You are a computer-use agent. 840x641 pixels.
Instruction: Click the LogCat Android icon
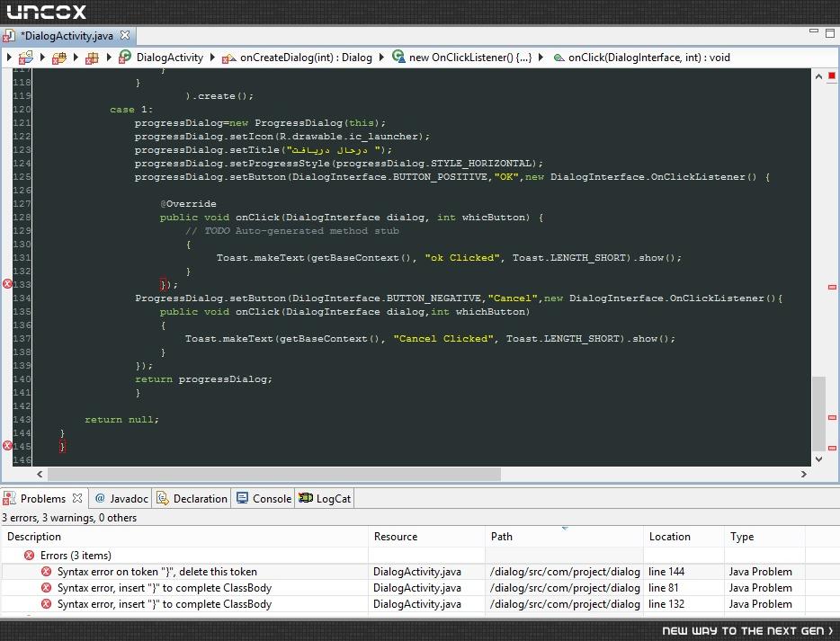point(306,498)
